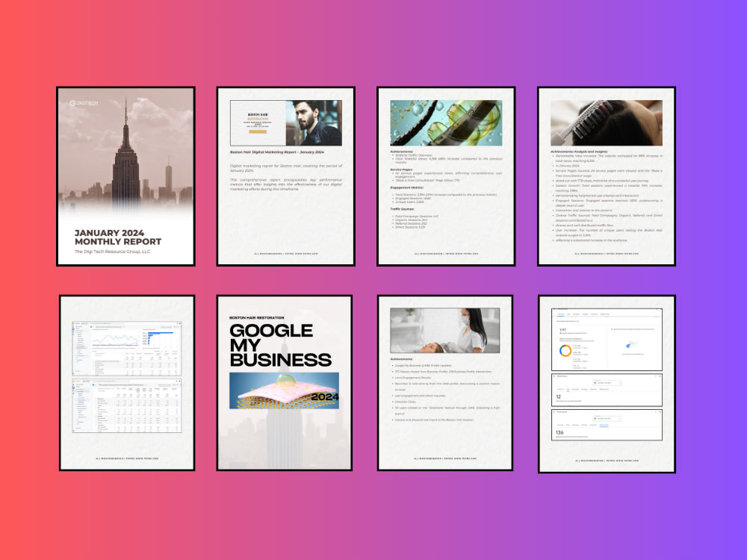The height and width of the screenshot is (560, 747).
Task: Click the '2024' text over the illustration
Action: 325,397
